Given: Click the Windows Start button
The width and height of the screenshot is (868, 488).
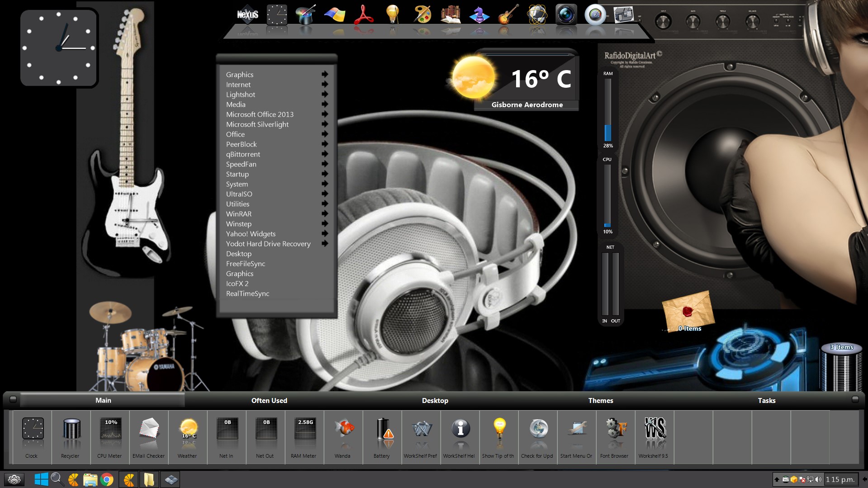Looking at the screenshot, I should [41, 479].
